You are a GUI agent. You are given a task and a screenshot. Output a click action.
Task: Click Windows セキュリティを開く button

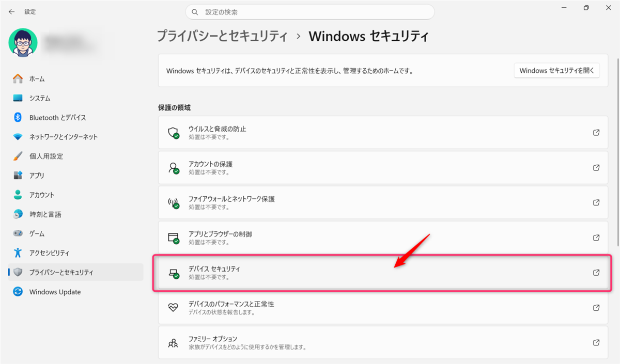click(x=556, y=71)
